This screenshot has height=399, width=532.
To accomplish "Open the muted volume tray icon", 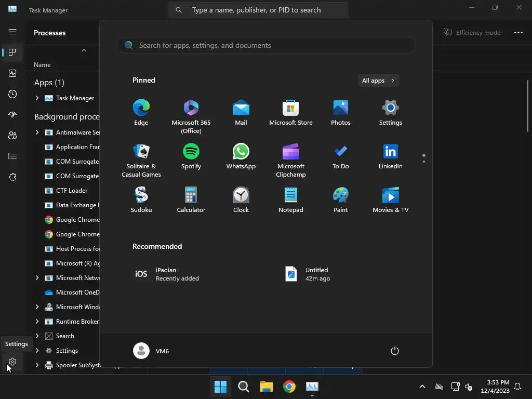I will (469, 387).
